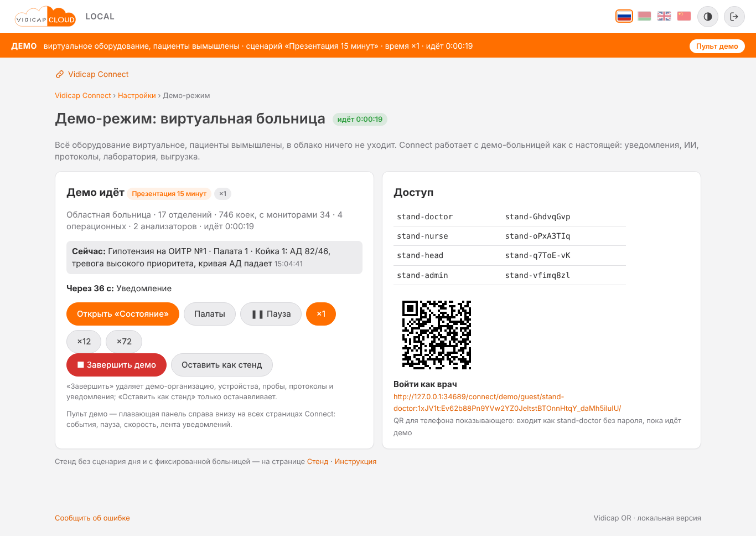Click the logout icon button
The height and width of the screenshot is (536, 756).
pyautogui.click(x=734, y=17)
